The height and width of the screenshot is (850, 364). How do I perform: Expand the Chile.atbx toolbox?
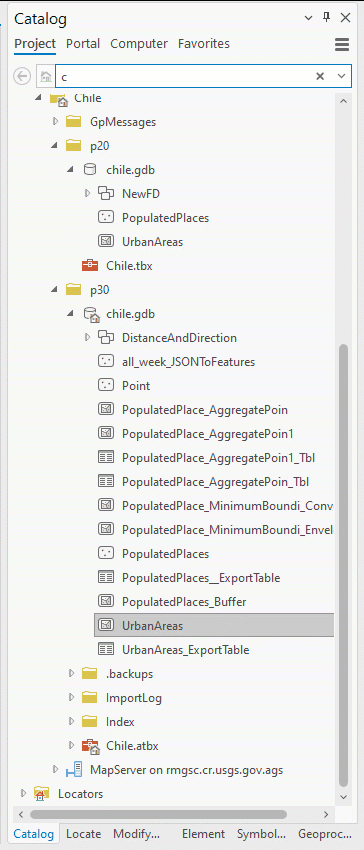pyautogui.click(x=71, y=745)
